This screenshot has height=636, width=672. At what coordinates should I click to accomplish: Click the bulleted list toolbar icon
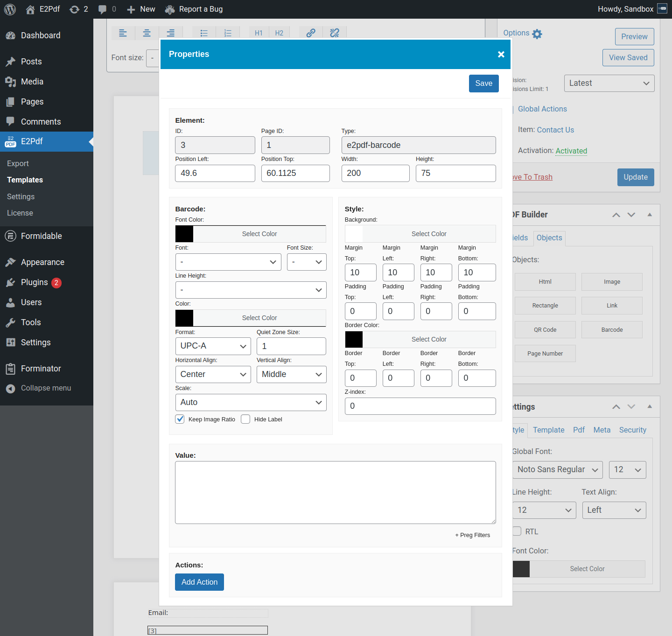204,33
